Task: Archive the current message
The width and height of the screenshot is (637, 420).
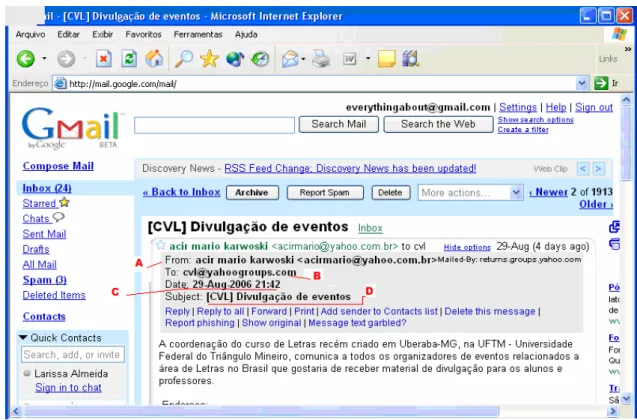Action: pyautogui.click(x=252, y=193)
